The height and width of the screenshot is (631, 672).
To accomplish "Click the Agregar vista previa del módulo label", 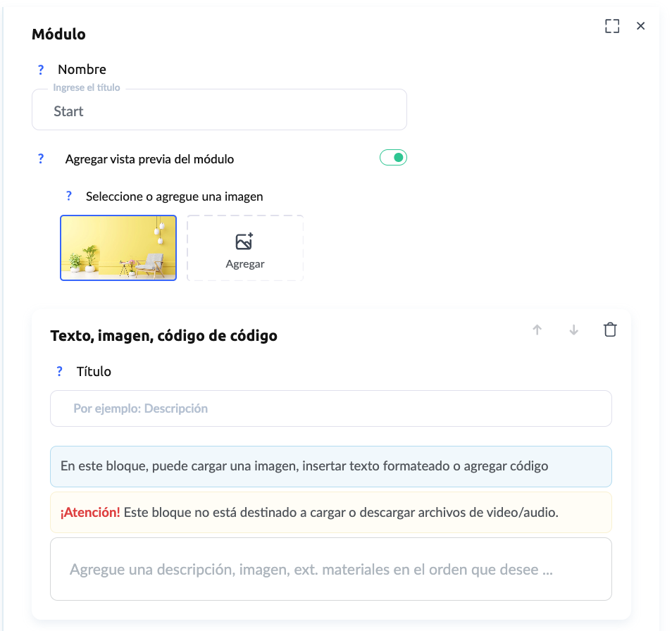I will [149, 159].
